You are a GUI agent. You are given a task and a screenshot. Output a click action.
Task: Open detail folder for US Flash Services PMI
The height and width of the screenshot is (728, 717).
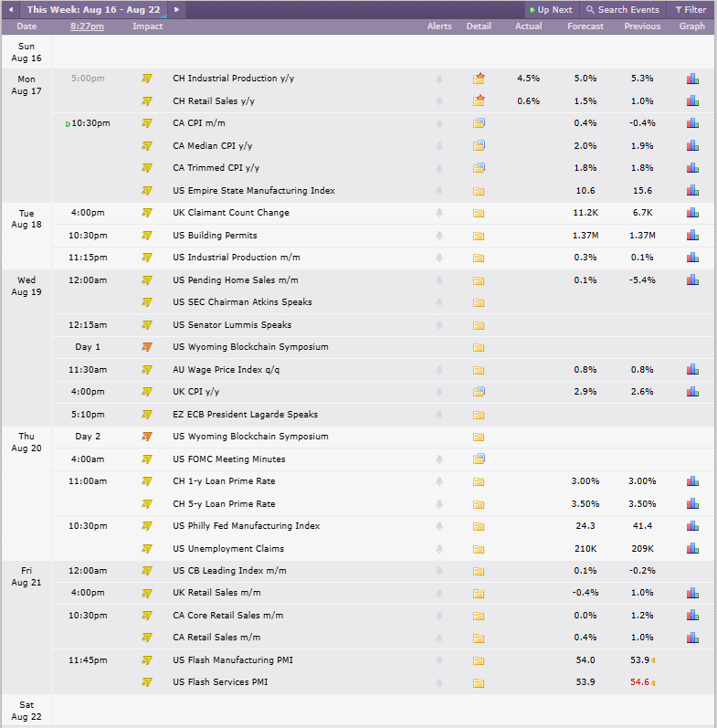[x=479, y=682]
